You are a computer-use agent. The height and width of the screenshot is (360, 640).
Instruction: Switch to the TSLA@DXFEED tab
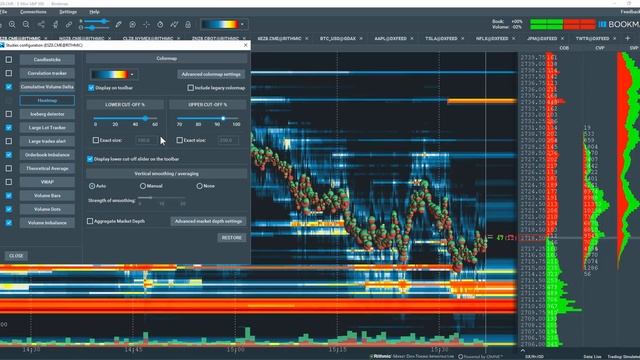click(x=441, y=38)
